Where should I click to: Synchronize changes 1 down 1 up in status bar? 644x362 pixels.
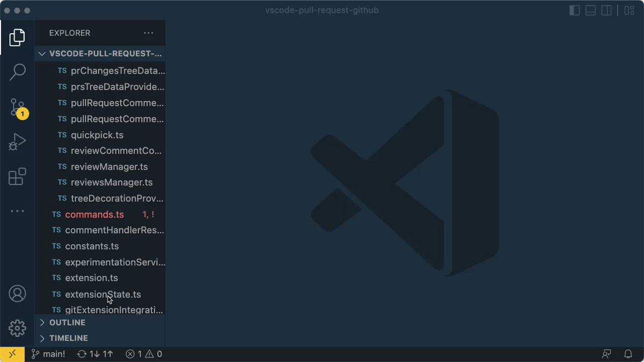pos(96,354)
